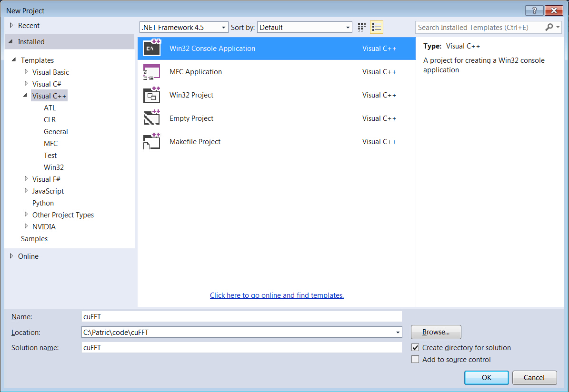569x392 pixels.
Task: Select Other Project Types label
Action: pyautogui.click(x=63, y=215)
